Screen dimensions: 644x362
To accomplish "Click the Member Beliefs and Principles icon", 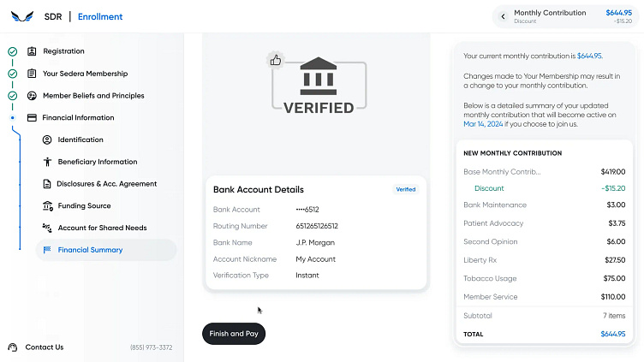I will point(32,96).
